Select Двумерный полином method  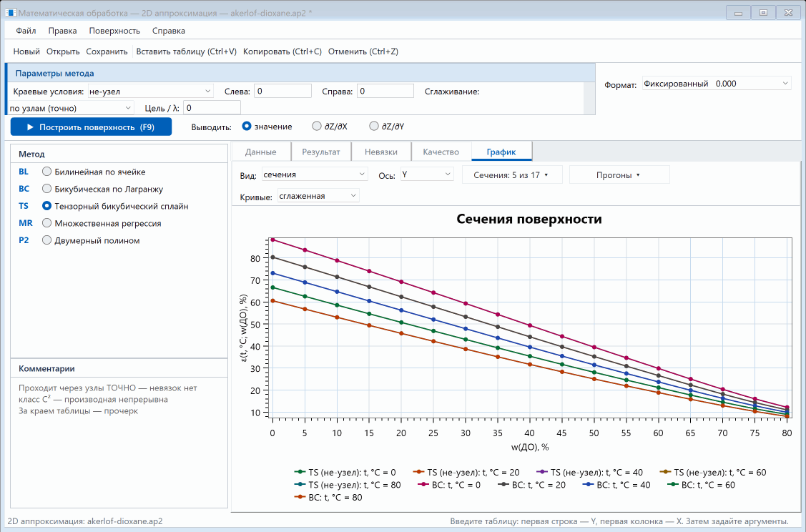coord(90,240)
